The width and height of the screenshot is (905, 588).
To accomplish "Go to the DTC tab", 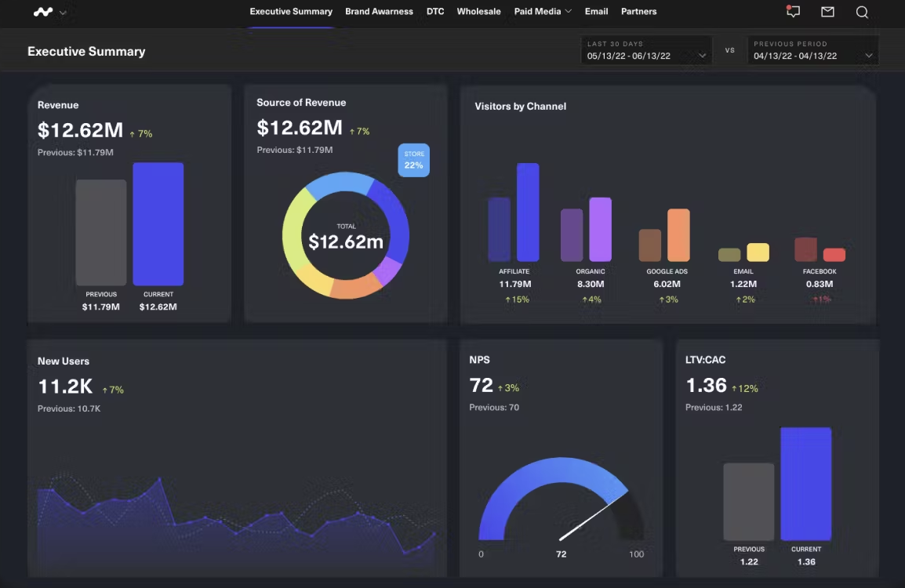I will pos(435,12).
